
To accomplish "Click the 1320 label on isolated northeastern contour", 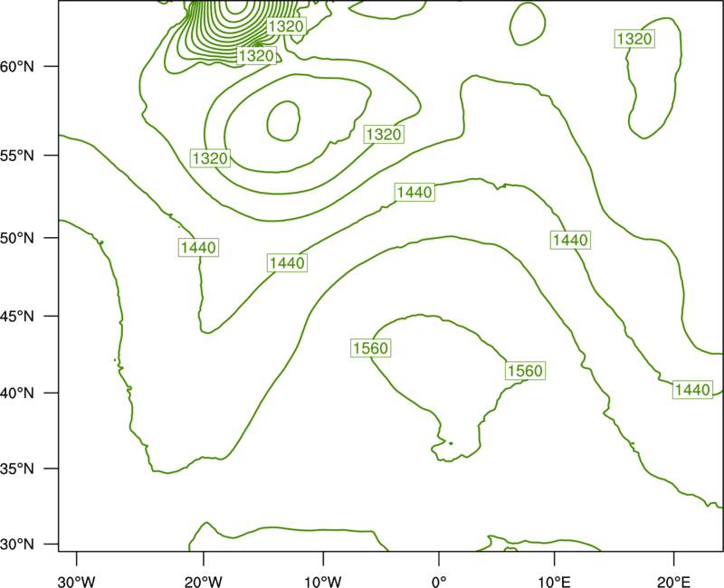I will point(634,38).
